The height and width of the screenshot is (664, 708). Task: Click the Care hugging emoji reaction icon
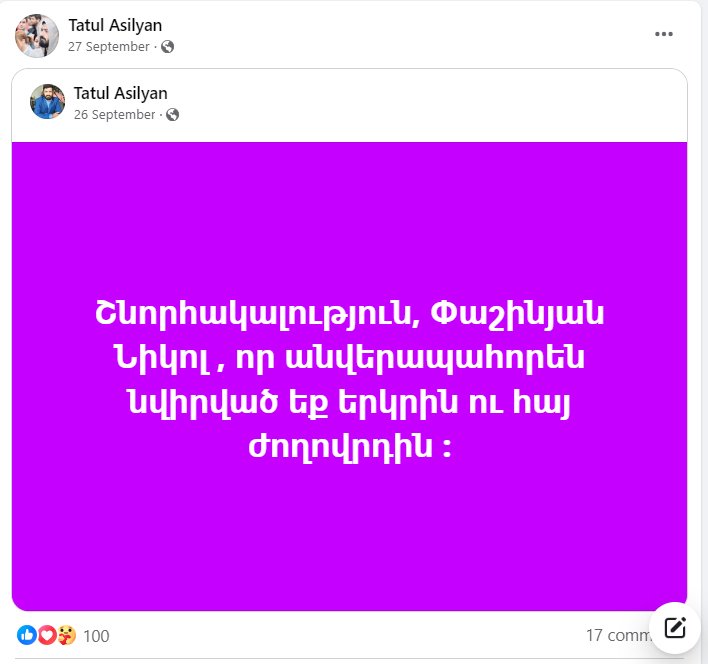click(66, 635)
